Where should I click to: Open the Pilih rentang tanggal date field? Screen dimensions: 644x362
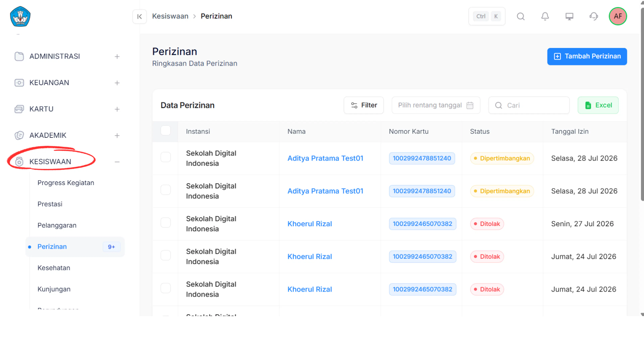tap(436, 105)
